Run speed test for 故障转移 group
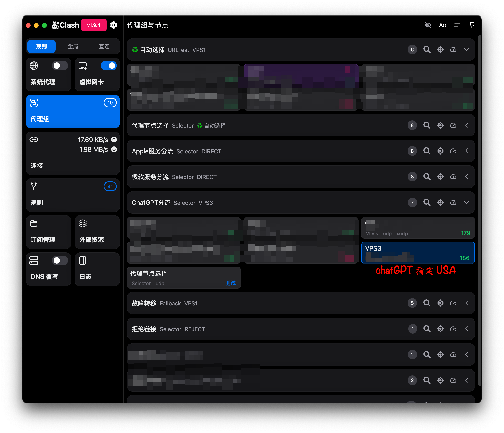Image resolution: width=504 pixels, height=433 pixels. [x=453, y=303]
